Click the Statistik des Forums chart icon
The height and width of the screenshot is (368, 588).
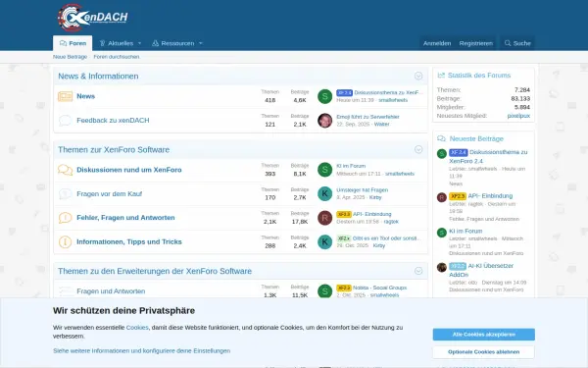pyautogui.click(x=441, y=76)
